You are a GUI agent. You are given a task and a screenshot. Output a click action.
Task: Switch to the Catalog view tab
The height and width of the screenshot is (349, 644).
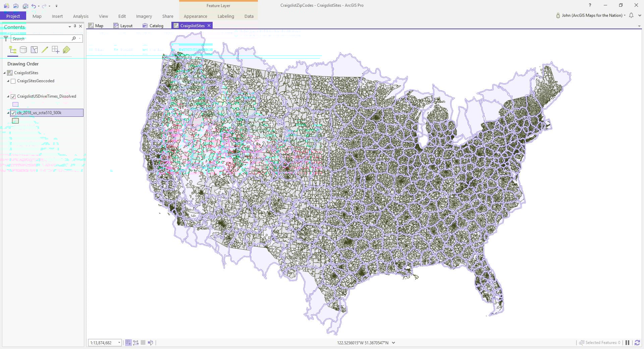pyautogui.click(x=153, y=26)
